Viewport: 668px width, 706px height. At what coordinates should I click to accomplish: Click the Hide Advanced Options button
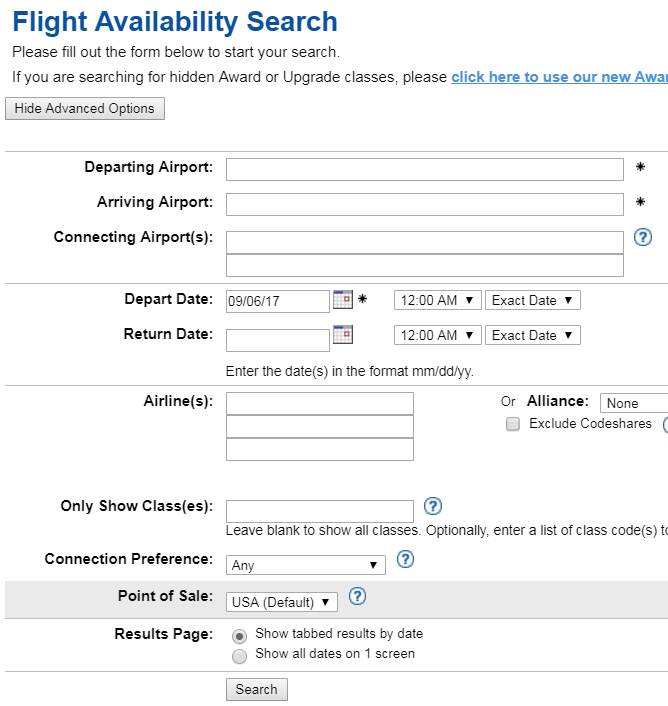85,109
